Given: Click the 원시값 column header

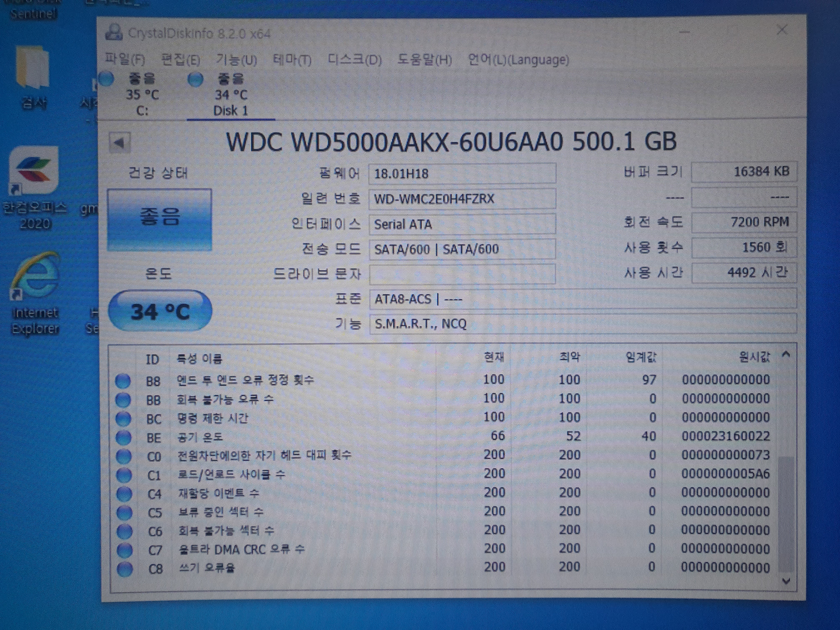Looking at the screenshot, I should (x=754, y=357).
